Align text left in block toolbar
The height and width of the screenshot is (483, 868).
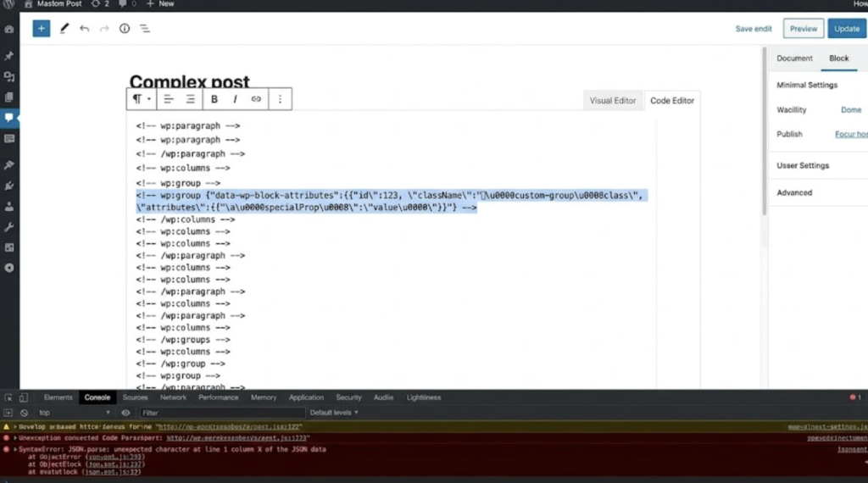click(169, 99)
